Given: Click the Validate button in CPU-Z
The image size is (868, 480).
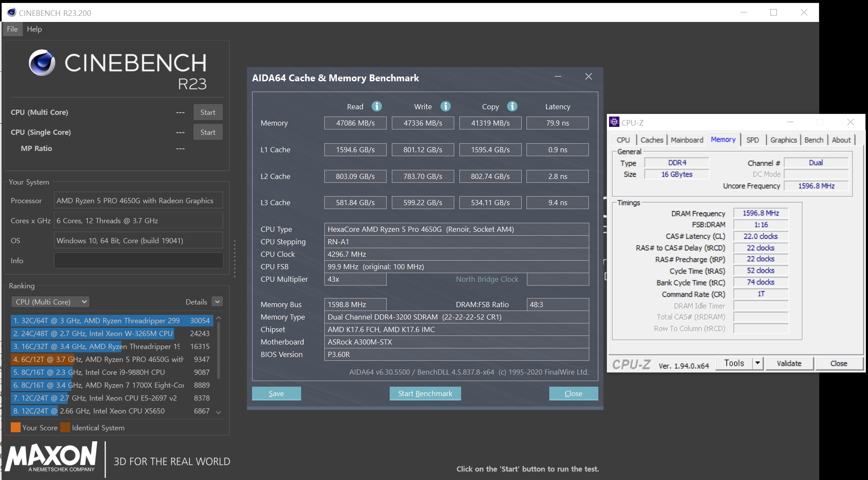Looking at the screenshot, I should [789, 363].
